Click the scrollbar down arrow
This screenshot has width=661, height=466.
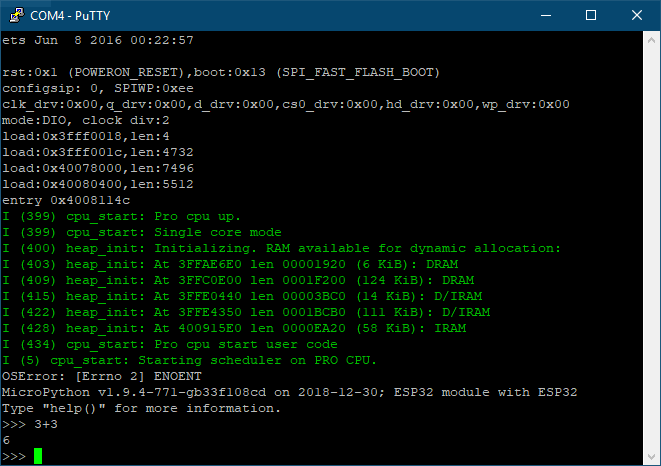click(651, 457)
